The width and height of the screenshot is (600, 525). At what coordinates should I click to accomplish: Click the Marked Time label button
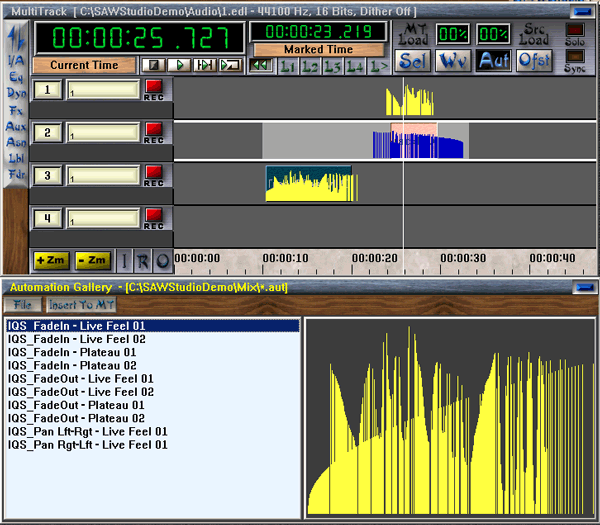318,50
